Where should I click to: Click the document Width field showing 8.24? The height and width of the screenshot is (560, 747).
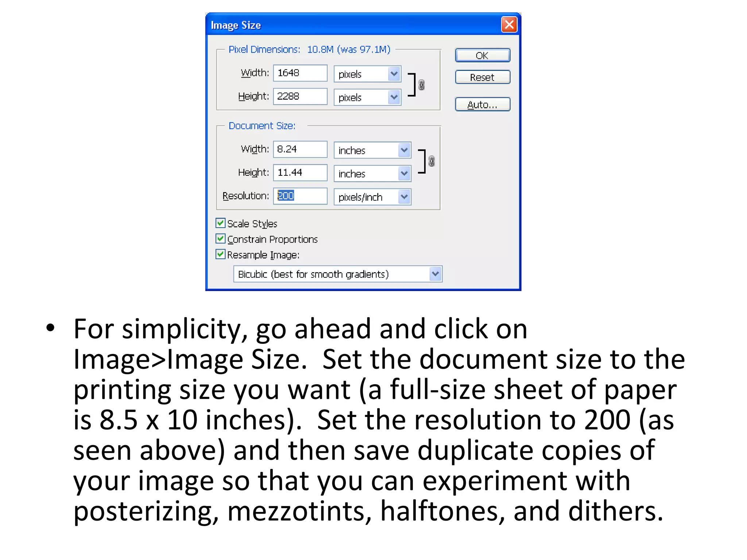tap(300, 149)
